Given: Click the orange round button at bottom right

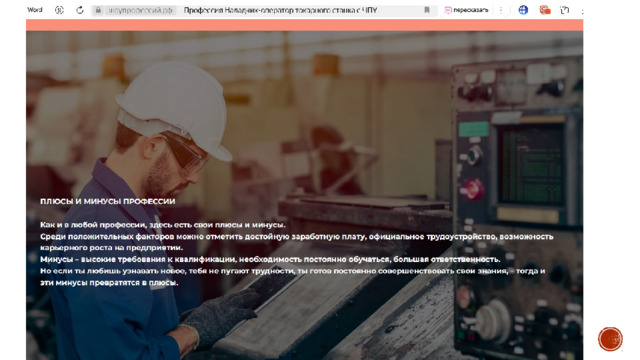Looking at the screenshot, I should pos(610,339).
